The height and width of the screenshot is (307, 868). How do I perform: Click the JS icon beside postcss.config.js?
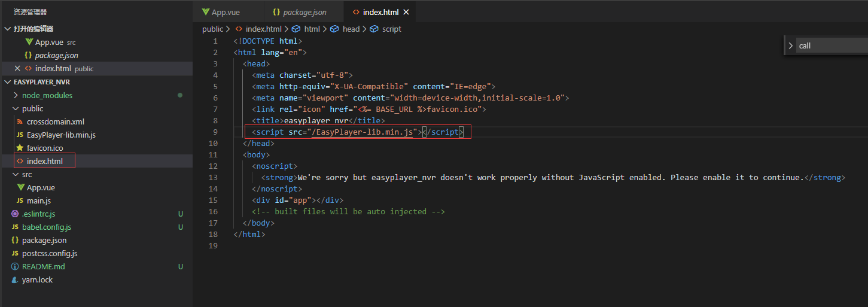pyautogui.click(x=15, y=253)
